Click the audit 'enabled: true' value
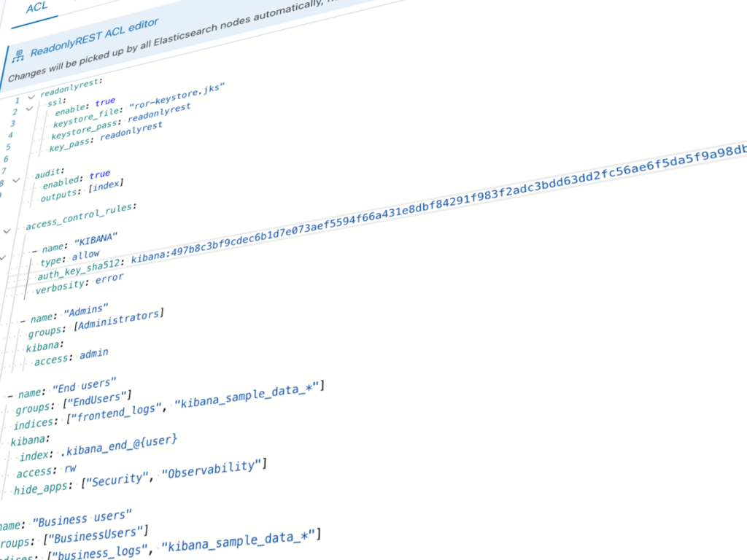Viewport: 747px width, 560px height. [100, 174]
